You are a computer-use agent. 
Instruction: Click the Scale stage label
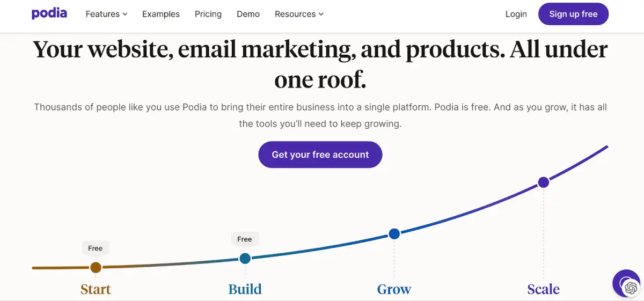click(x=543, y=289)
